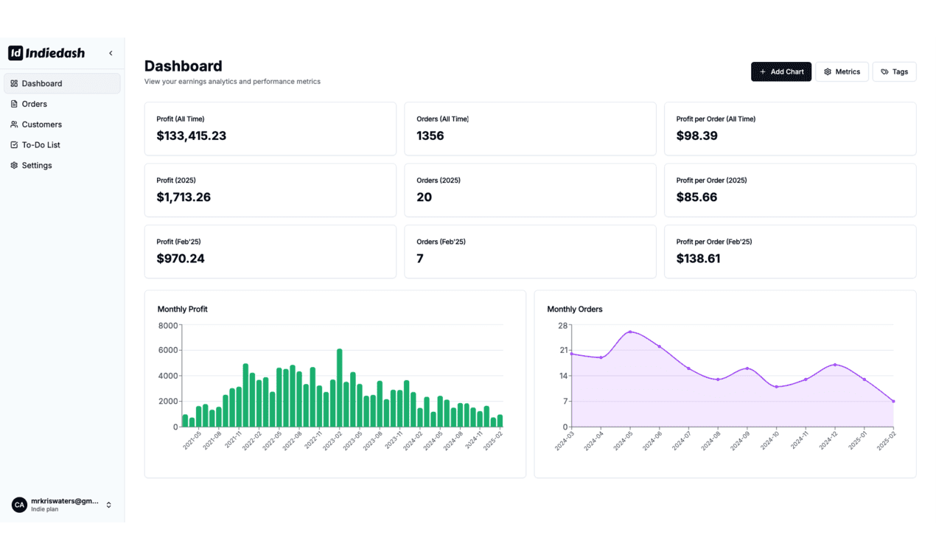This screenshot has width=936, height=560.
Task: Collapse the sidebar with the chevron arrow
Action: 111,53
